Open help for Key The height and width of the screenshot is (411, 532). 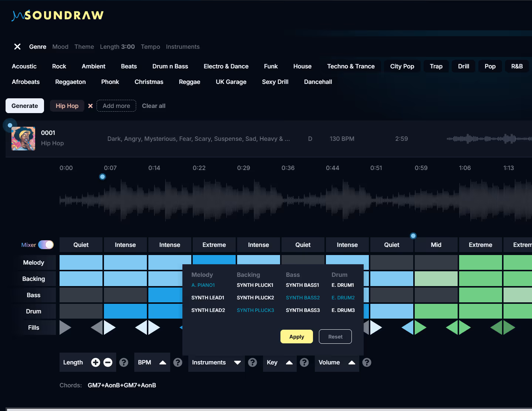304,363
